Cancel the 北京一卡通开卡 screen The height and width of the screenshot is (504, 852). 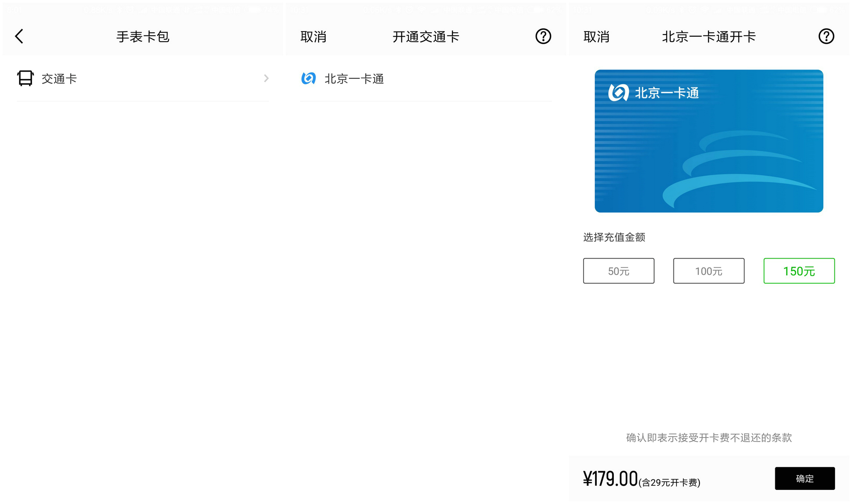(596, 37)
